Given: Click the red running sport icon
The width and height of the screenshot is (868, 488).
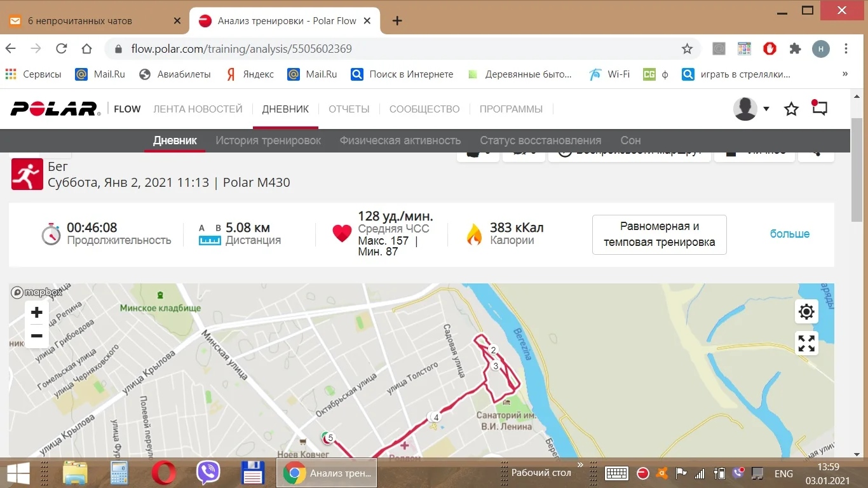Looking at the screenshot, I should click(27, 174).
